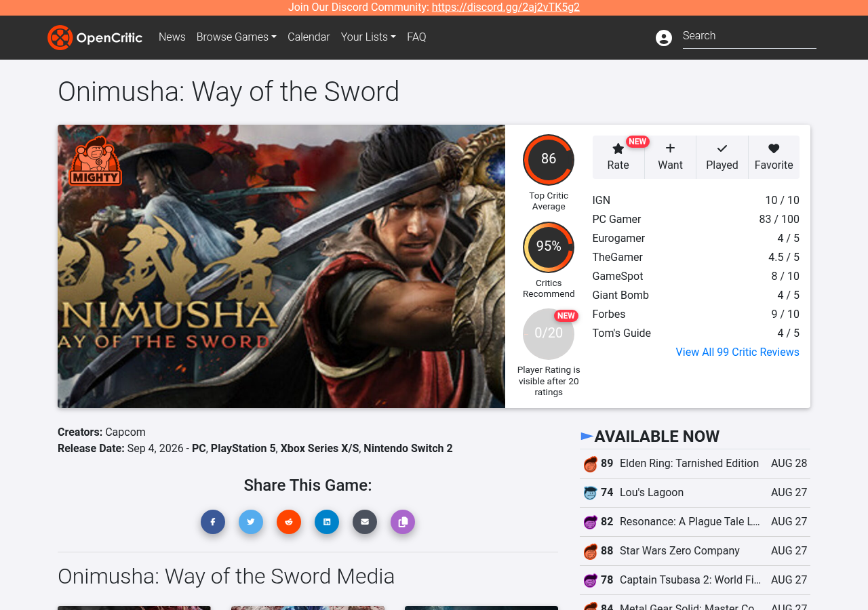Click the Mighty rating badge on cover
This screenshot has height=610, width=868.
(x=96, y=161)
